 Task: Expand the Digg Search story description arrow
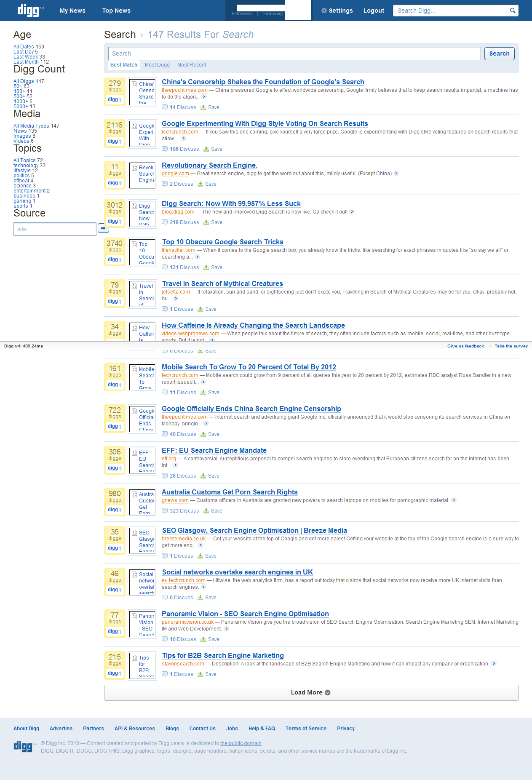[x=352, y=212]
